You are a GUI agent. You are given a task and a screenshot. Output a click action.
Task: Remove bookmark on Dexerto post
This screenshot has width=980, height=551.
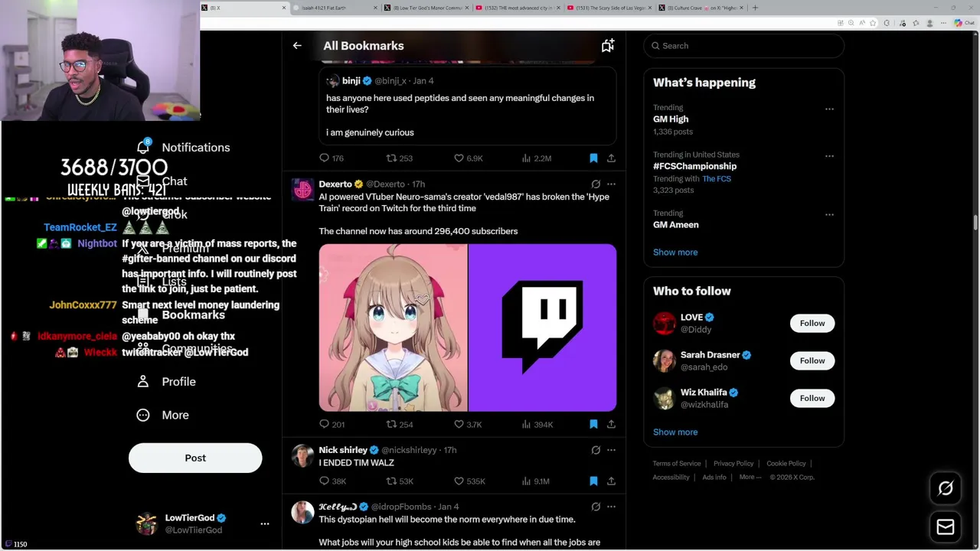[593, 424]
